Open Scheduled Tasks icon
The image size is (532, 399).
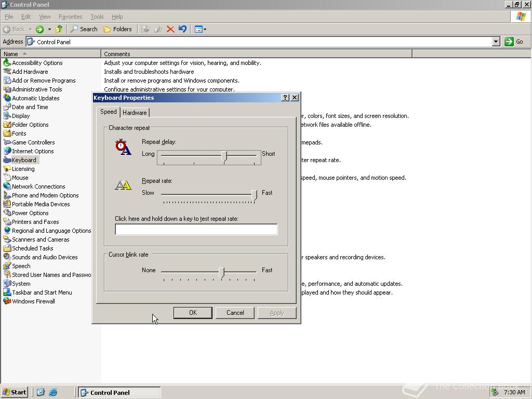coord(7,248)
